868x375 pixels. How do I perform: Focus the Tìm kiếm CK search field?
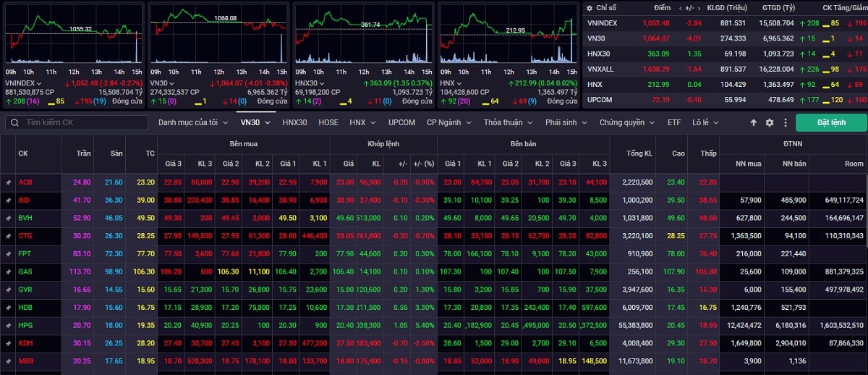point(76,122)
